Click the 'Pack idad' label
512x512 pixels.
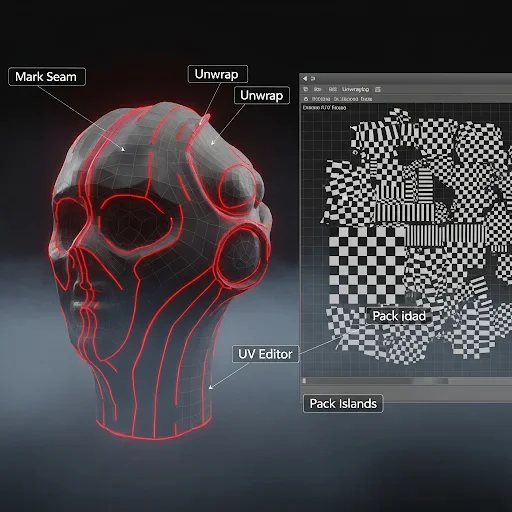399,316
